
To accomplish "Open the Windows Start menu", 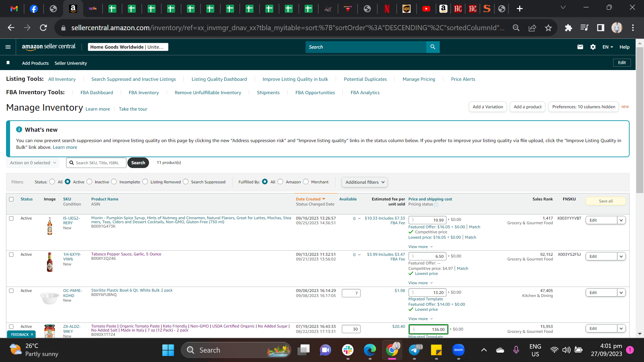I will (168, 350).
